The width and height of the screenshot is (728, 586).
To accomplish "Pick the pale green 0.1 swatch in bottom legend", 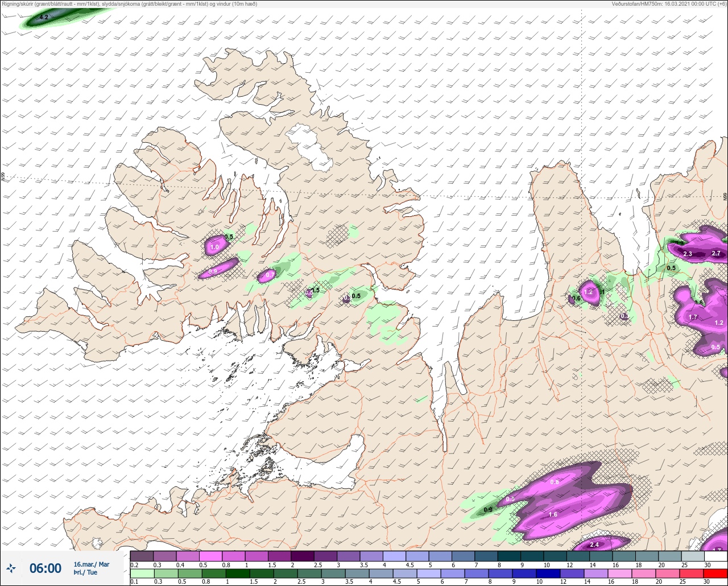I will click(142, 573).
